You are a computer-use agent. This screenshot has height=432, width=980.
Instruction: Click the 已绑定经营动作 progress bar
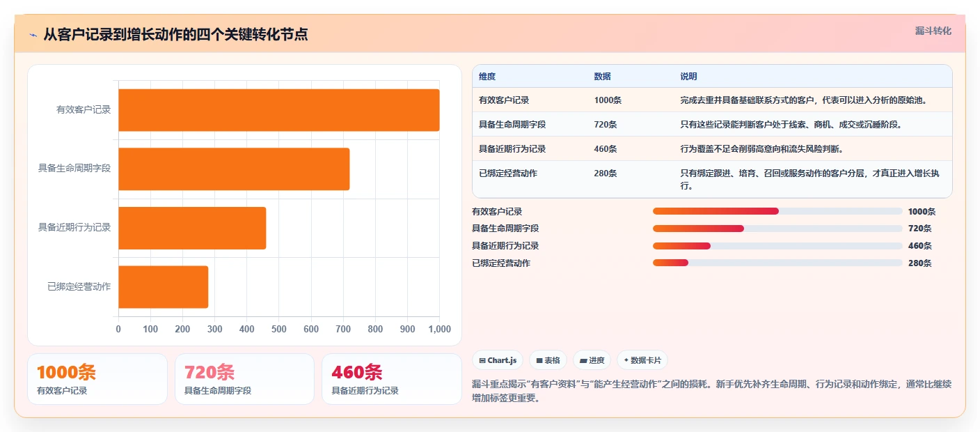click(x=777, y=263)
